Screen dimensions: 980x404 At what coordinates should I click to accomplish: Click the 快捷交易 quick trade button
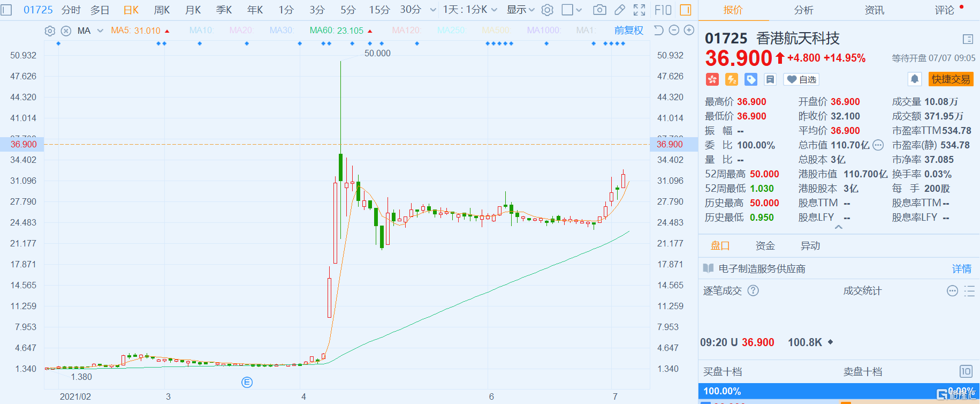click(951, 79)
